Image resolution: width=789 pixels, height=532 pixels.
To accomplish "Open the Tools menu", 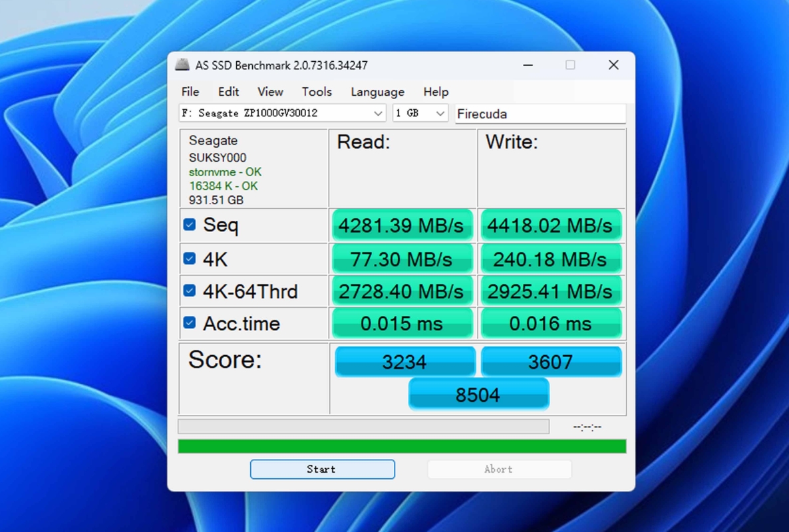I will pyautogui.click(x=317, y=92).
